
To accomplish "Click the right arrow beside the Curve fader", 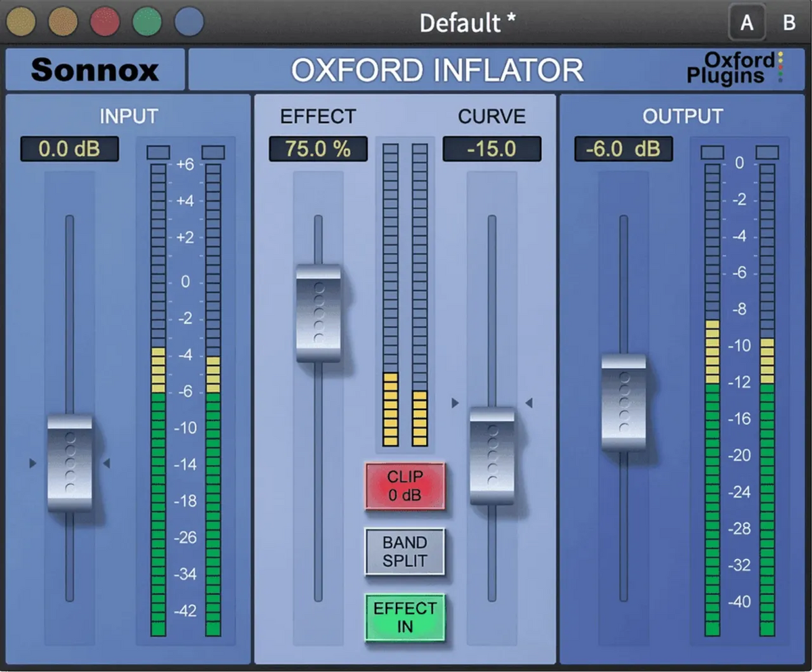I will 530,403.
